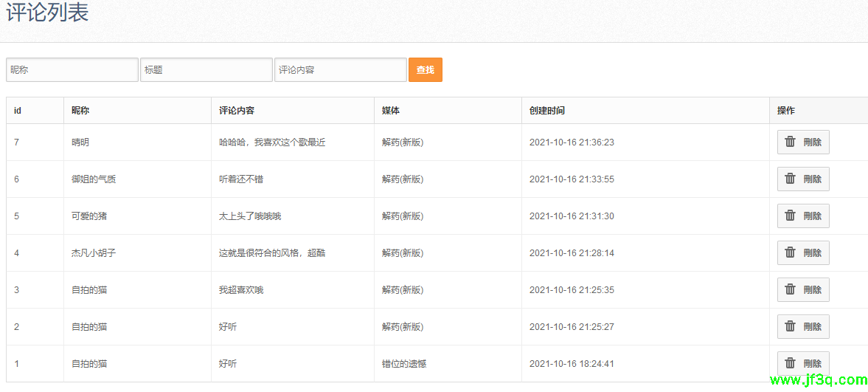Viewport: 868px width, 392px height.
Task: Click the trash icon in 杰凡小胡子 row
Action: pyautogui.click(x=790, y=252)
